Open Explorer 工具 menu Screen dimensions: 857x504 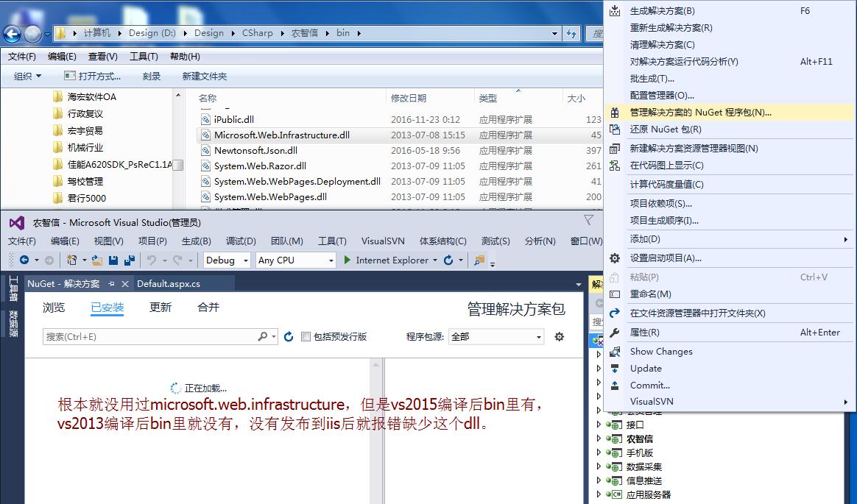144,57
